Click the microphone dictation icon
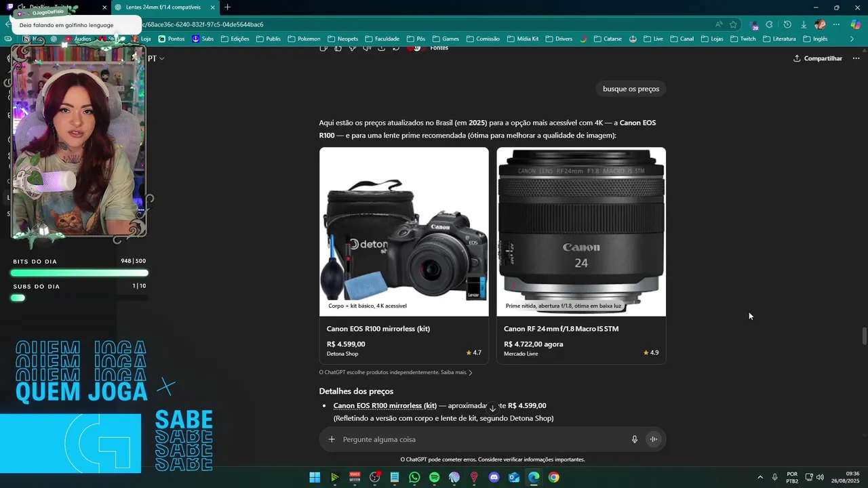Screen dimensions: 868x488 (635, 439)
